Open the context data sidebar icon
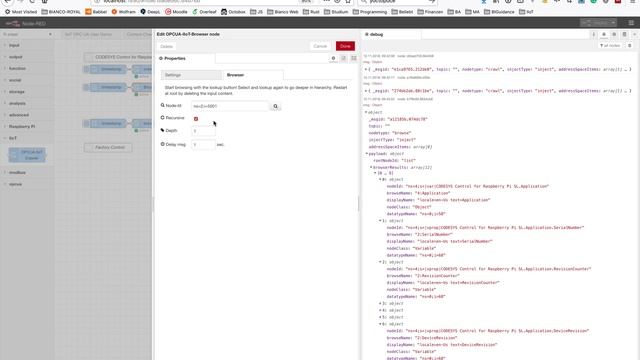The width and height of the screenshot is (640, 360). point(624,35)
